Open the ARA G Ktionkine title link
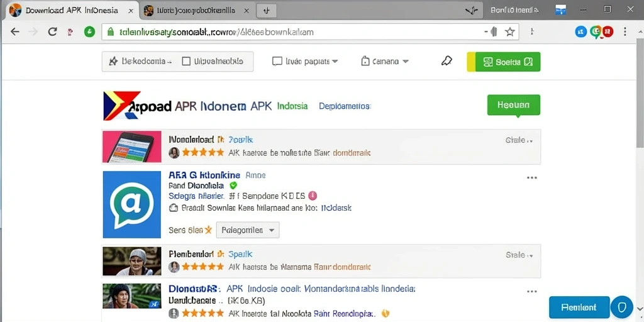 pos(204,175)
